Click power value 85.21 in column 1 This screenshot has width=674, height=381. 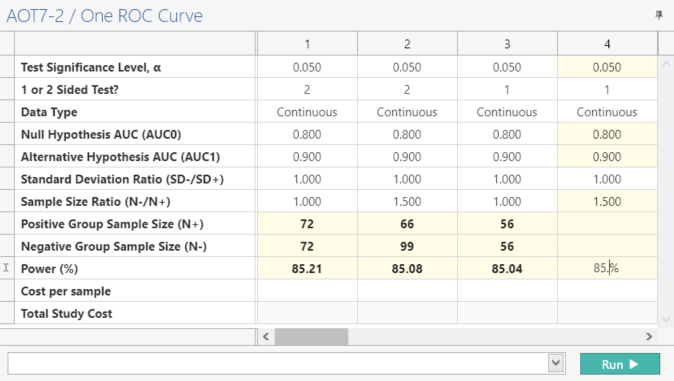(x=307, y=269)
